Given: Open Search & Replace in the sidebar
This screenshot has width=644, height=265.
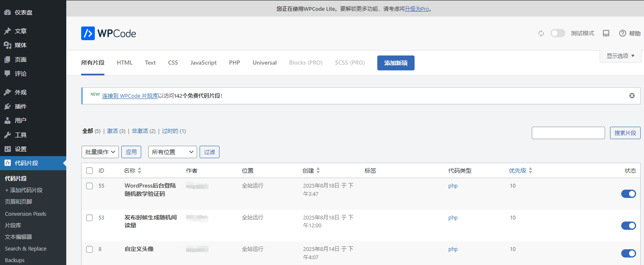Looking at the screenshot, I should tap(26, 249).
